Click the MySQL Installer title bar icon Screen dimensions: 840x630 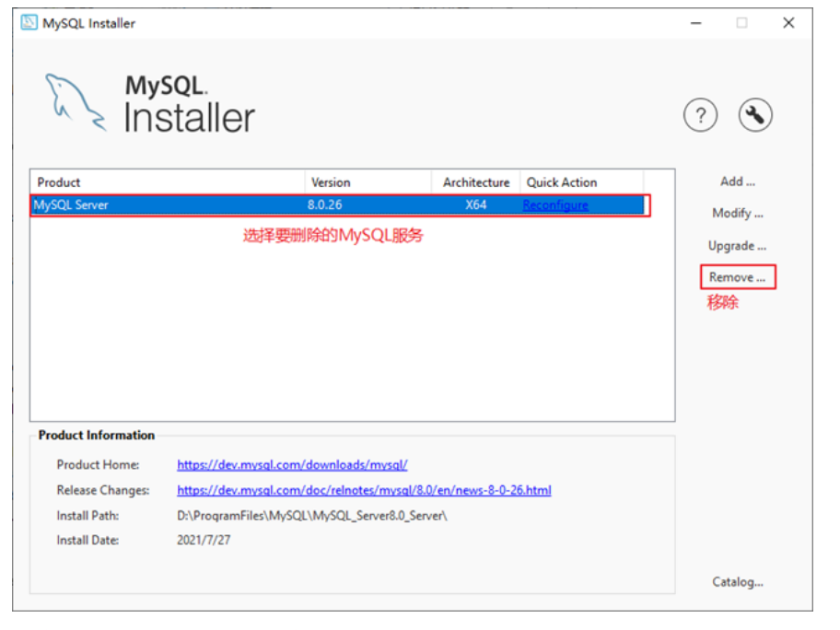29,22
